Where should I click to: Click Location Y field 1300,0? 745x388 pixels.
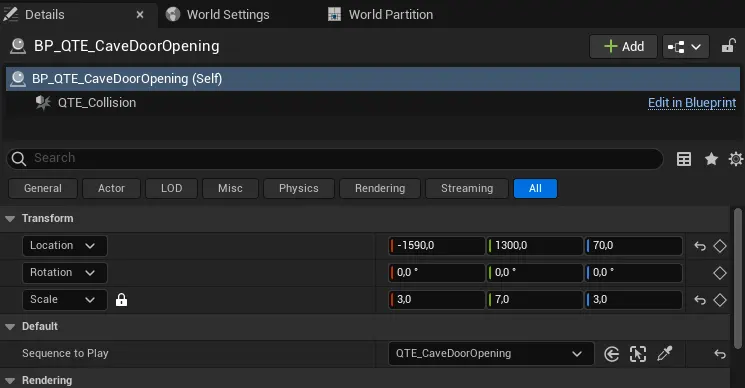click(x=535, y=246)
